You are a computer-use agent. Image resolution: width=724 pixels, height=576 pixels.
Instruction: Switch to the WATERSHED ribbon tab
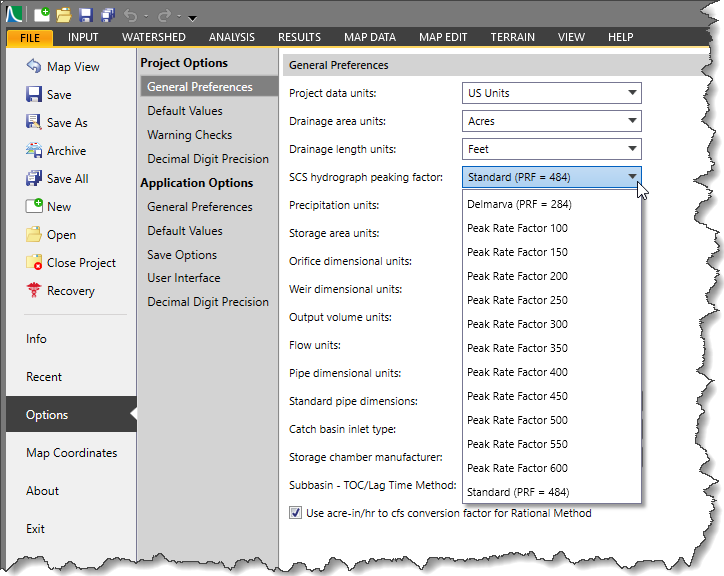pos(153,37)
